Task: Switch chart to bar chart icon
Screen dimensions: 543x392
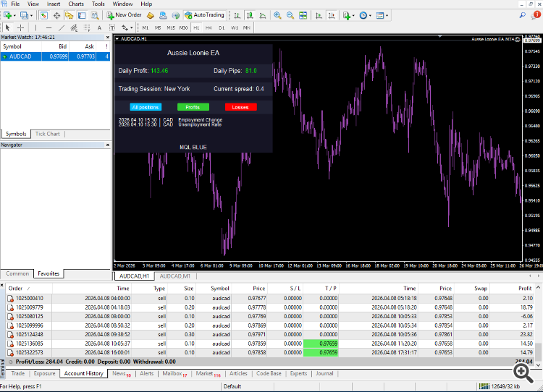Action: click(237, 15)
